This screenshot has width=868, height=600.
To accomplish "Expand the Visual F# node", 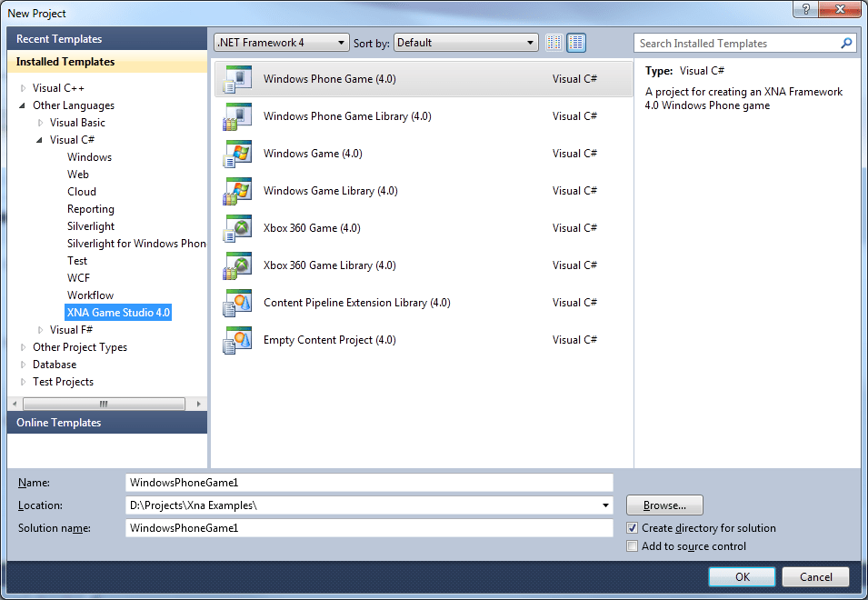I will 40,330.
